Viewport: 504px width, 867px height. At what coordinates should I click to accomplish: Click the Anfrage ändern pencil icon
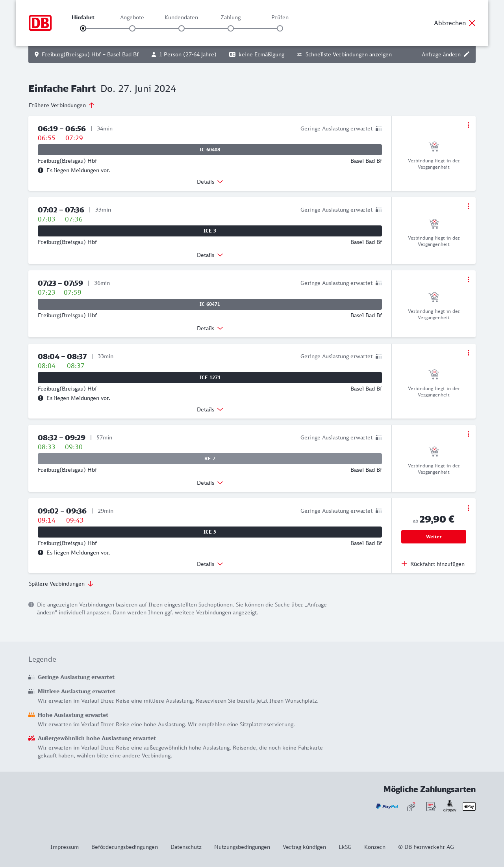click(x=467, y=54)
